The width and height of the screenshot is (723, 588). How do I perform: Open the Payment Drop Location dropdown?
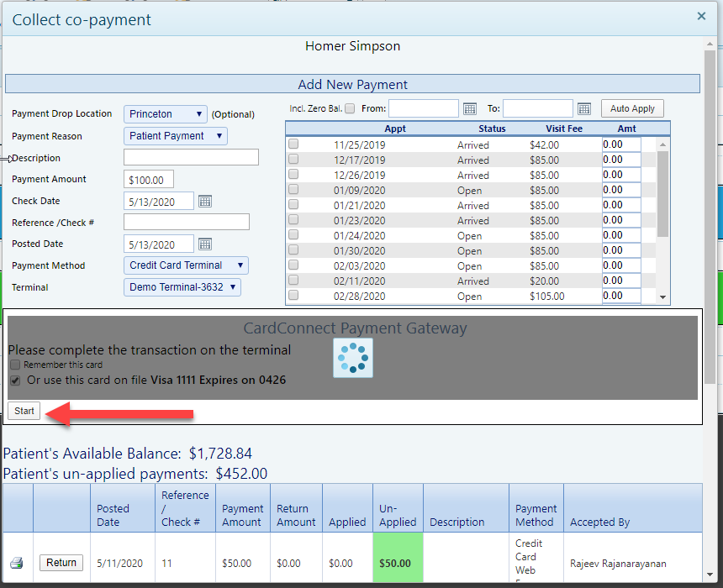(165, 113)
